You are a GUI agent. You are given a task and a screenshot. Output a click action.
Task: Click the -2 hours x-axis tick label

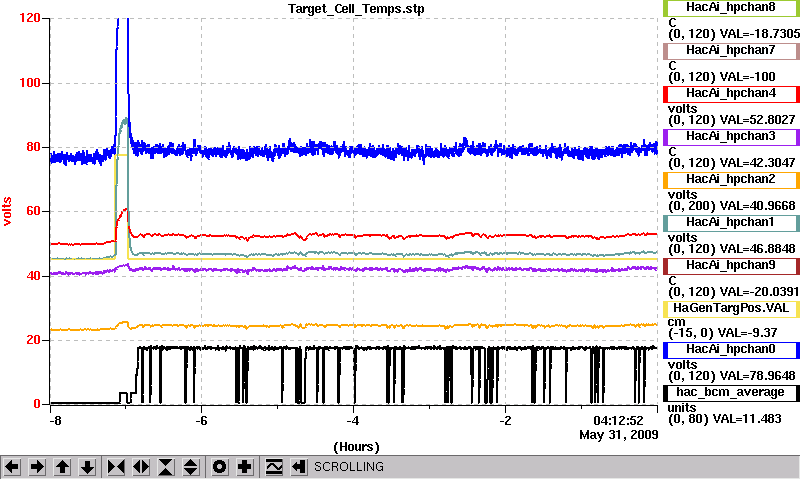[505, 421]
